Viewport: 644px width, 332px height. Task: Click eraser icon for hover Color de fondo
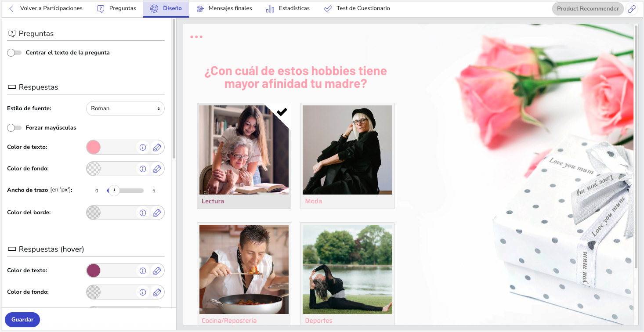[157, 292]
